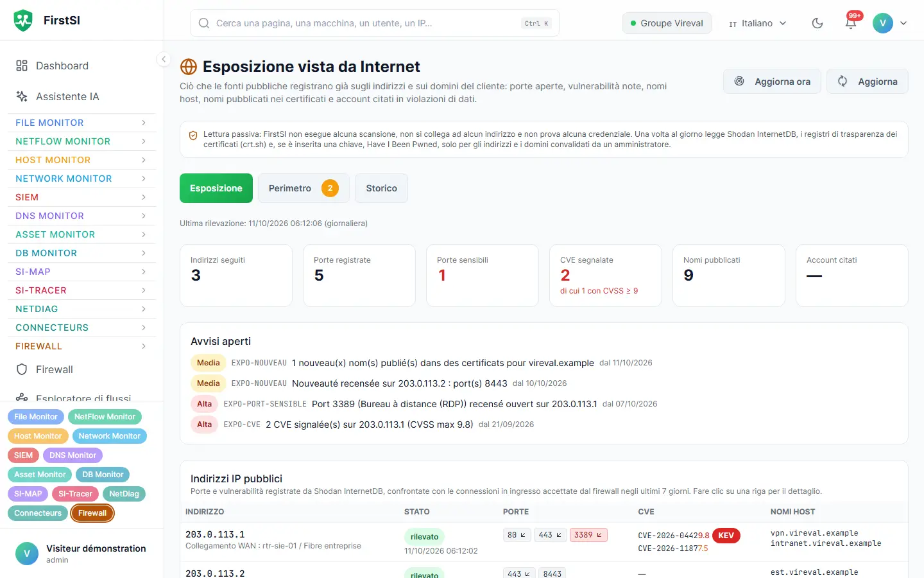The image size is (924, 578).
Task: Click the DB Monitor pill shortcut
Action: click(103, 475)
